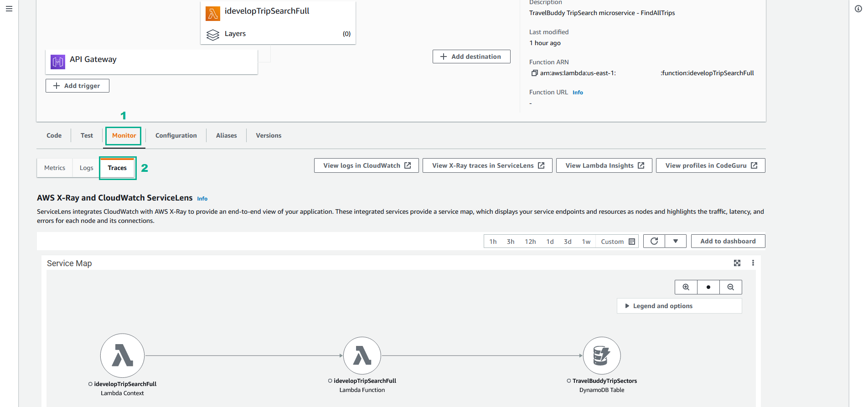Open Service Map vertical dots menu

pos(753,263)
